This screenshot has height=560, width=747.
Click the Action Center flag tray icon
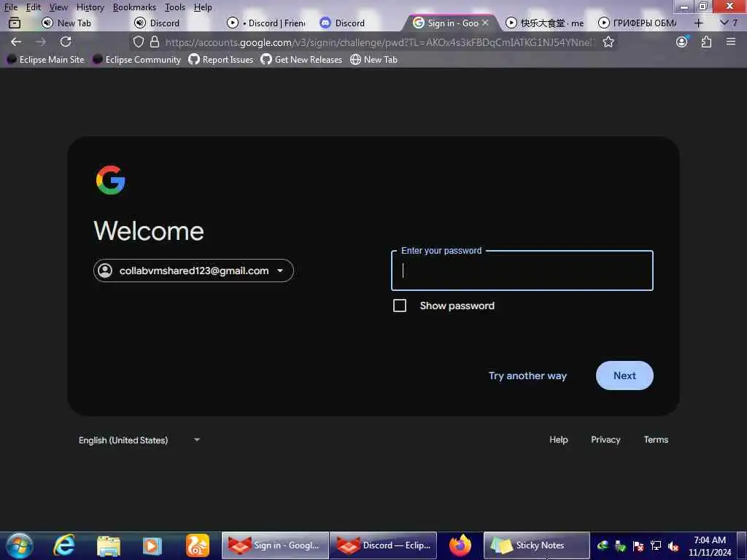click(638, 546)
